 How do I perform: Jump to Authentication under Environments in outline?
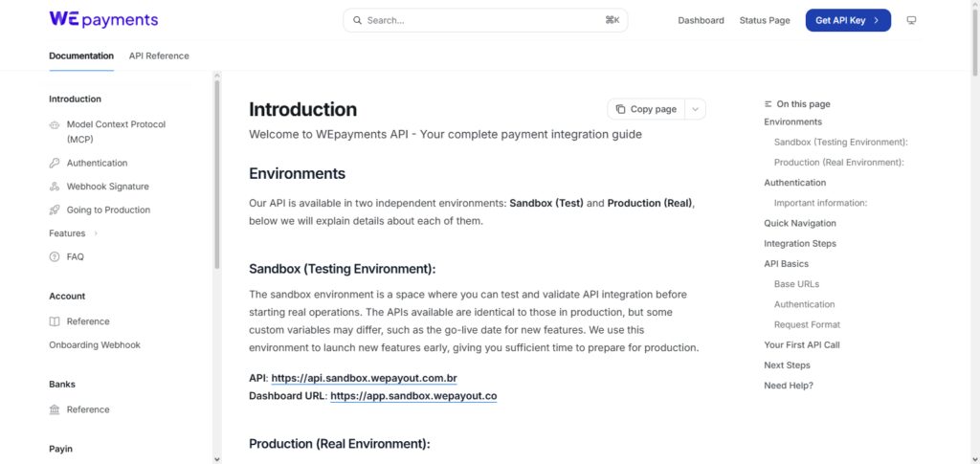click(x=794, y=183)
